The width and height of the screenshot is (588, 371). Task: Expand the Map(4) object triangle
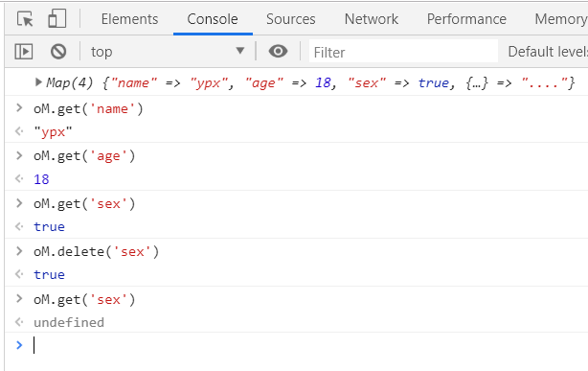click(38, 82)
